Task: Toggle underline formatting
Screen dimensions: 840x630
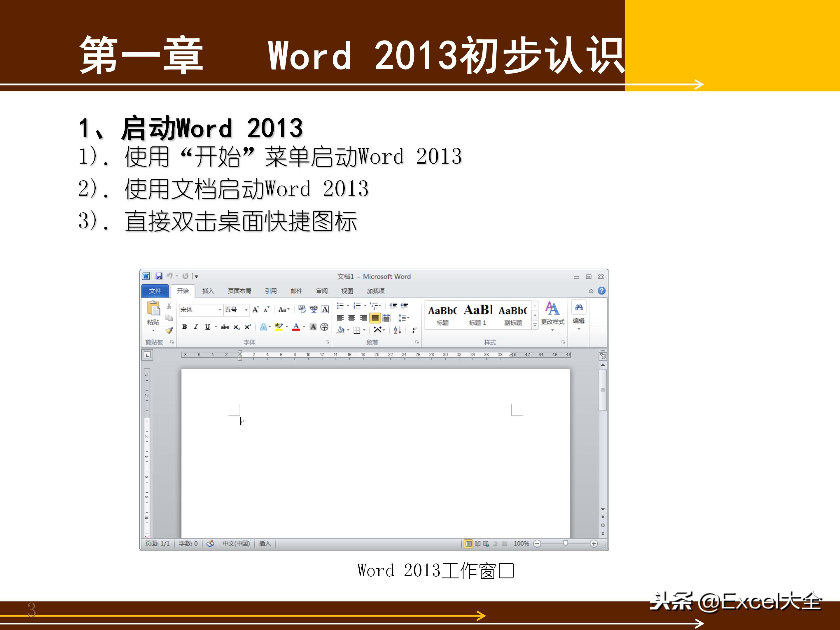Action: click(208, 327)
